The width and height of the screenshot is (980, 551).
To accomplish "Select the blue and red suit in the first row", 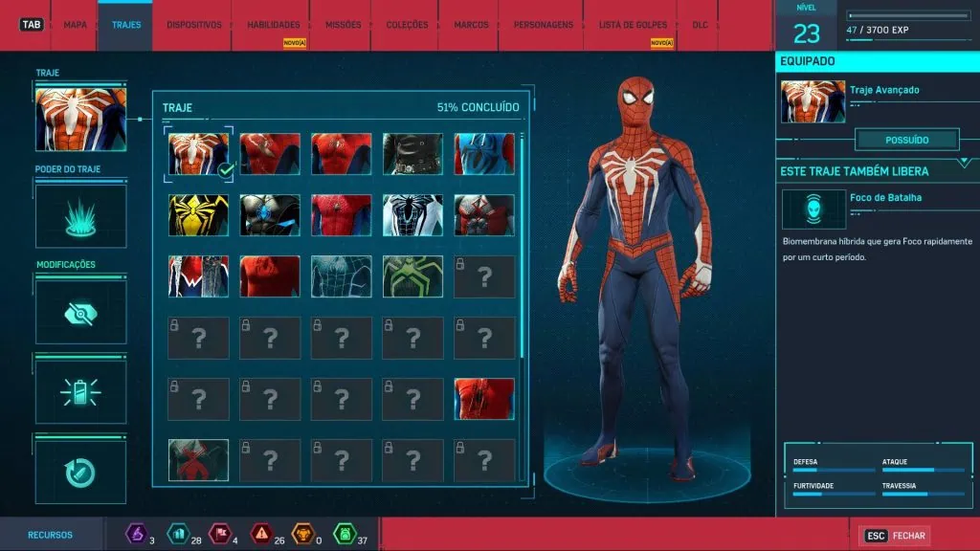I will click(484, 154).
